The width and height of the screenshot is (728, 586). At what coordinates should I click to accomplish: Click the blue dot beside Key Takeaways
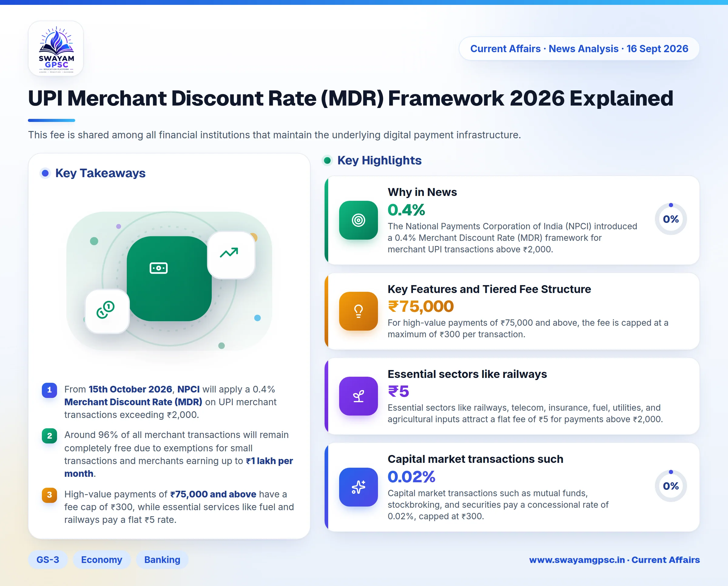(45, 173)
